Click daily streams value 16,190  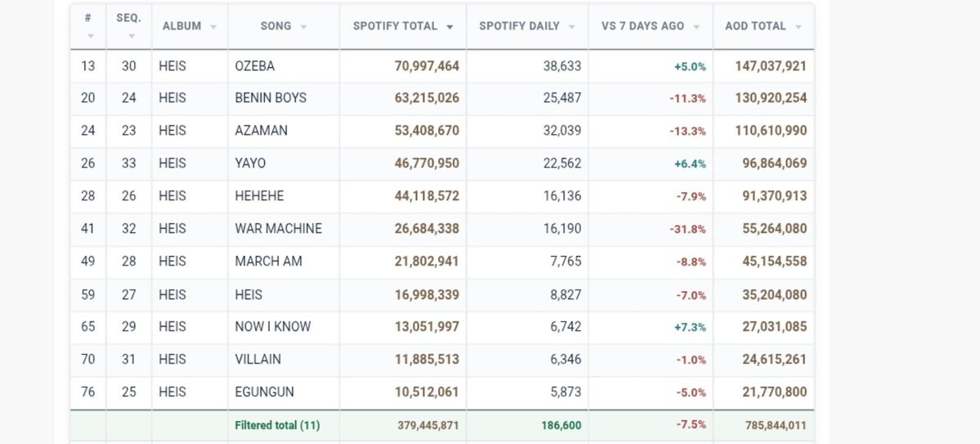(562, 228)
